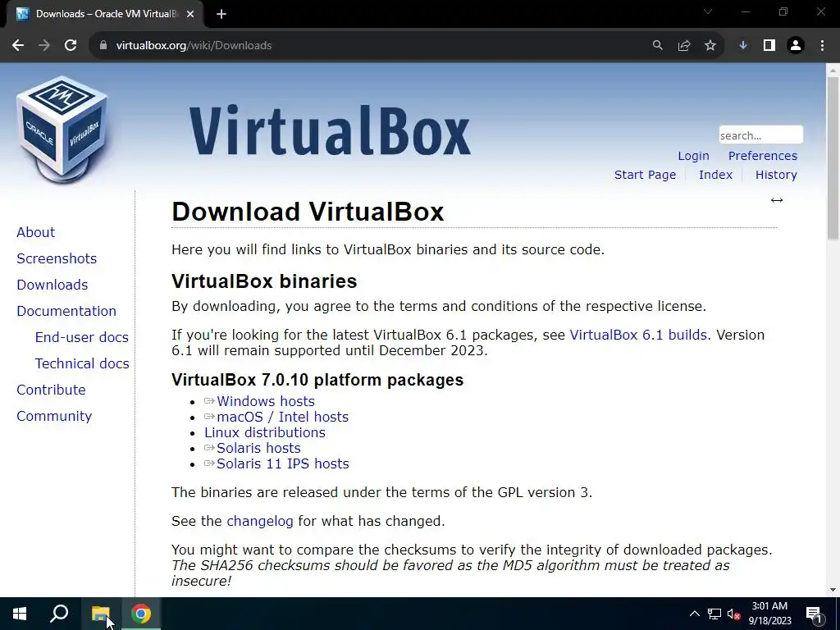
Task: Click the VirtualBox 7.0.10 platform packages heading
Action: point(317,380)
